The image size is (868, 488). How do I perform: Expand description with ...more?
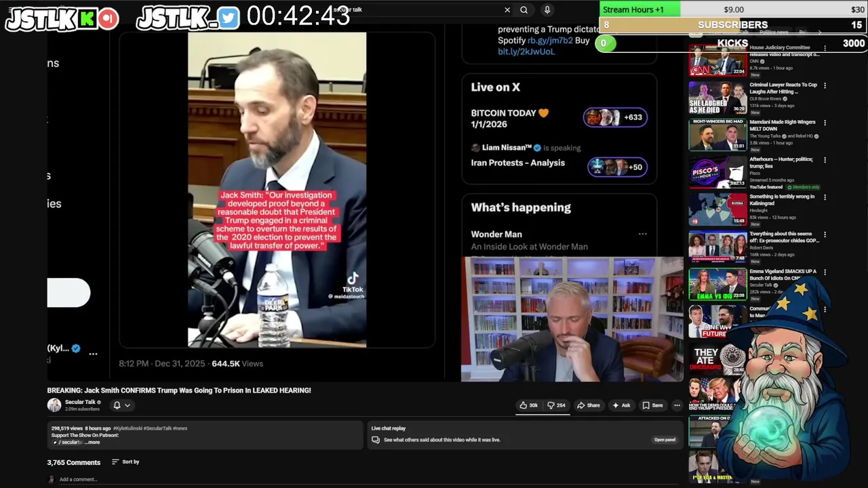point(93,443)
